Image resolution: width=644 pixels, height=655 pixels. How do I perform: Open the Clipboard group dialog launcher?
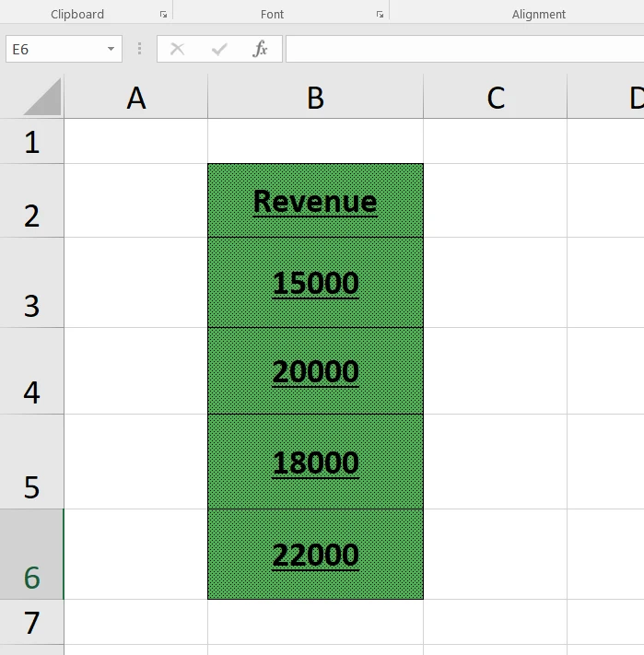(163, 15)
